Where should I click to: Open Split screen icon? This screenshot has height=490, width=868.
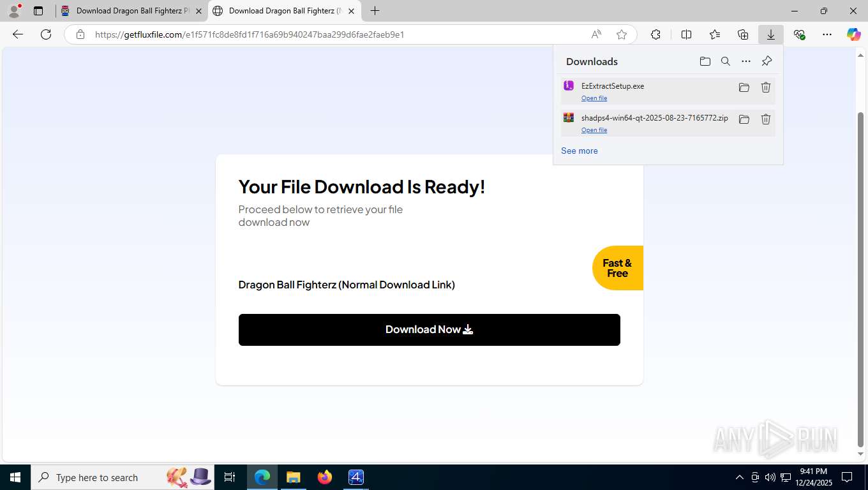point(686,34)
